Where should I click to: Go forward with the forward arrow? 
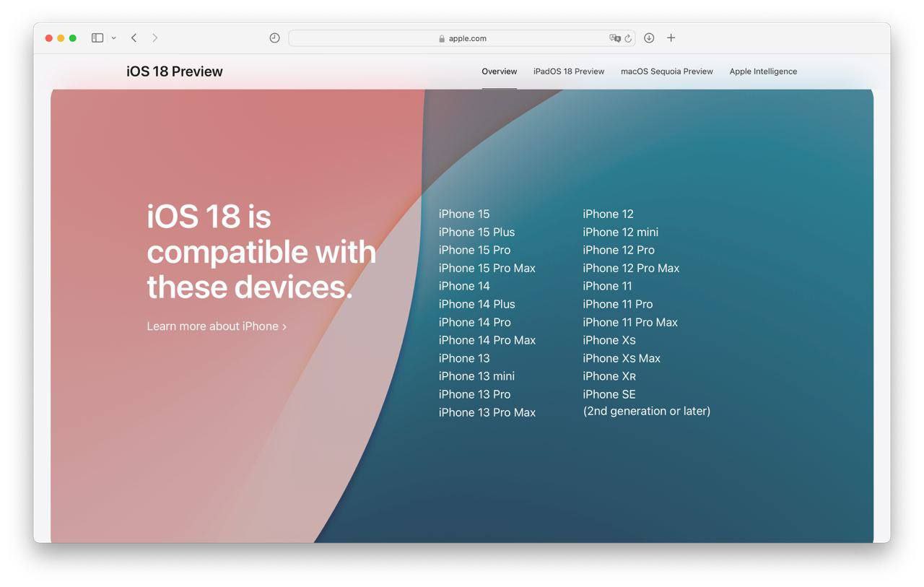(154, 38)
